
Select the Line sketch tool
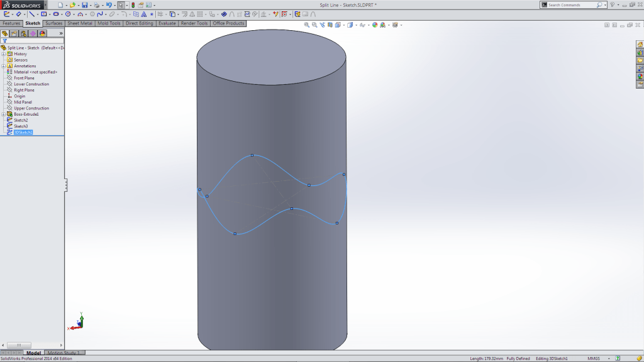31,13
